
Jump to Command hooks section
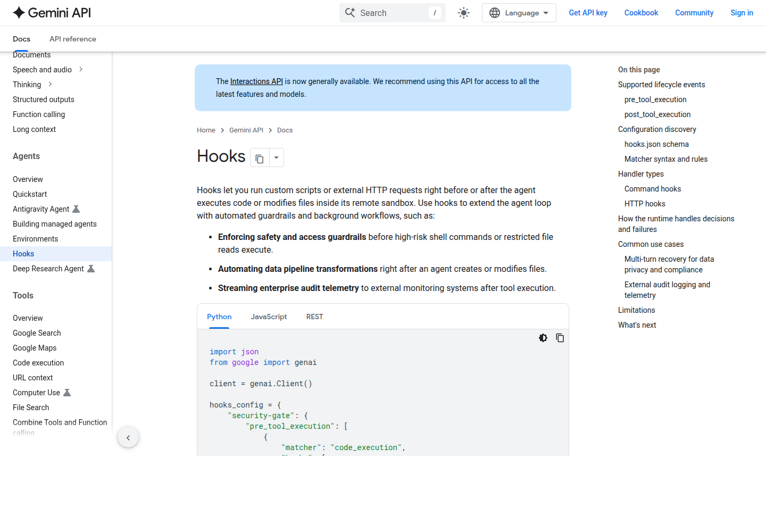coord(653,189)
